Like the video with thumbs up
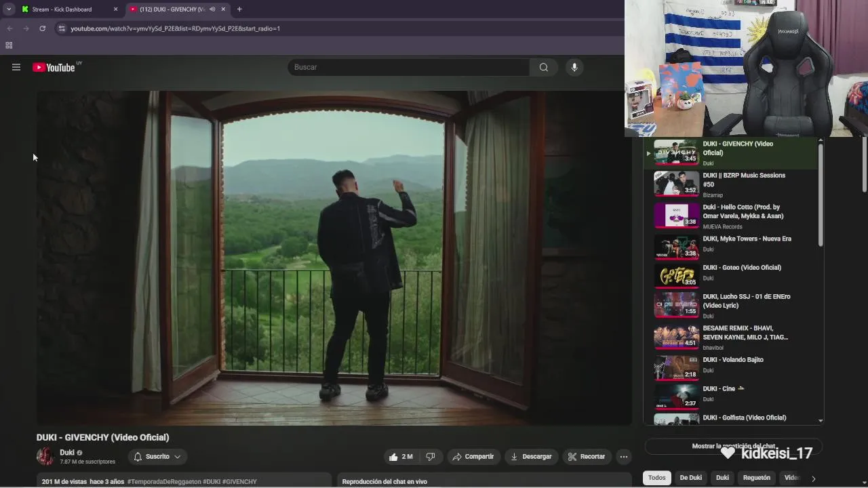The image size is (868, 488). [x=401, y=457]
